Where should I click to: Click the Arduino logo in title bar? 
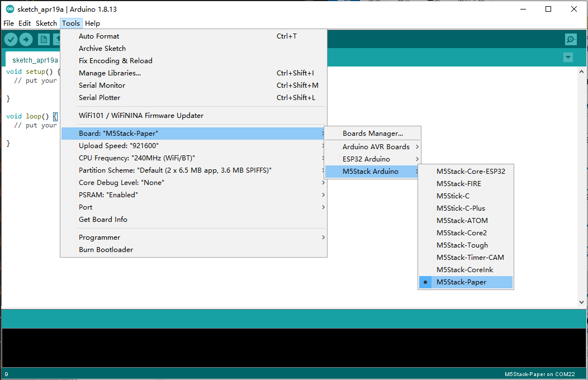tap(10, 9)
